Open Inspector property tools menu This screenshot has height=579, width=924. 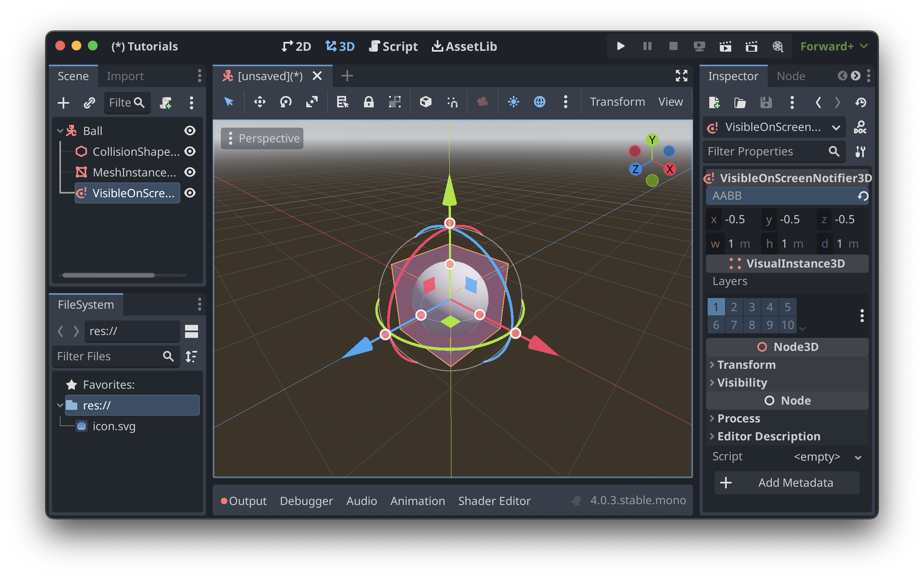(x=860, y=152)
